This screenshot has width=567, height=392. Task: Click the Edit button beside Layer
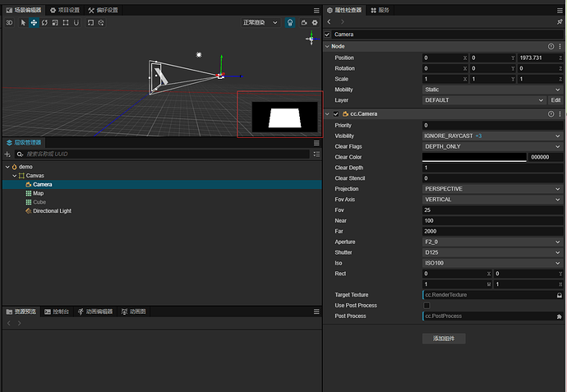click(555, 100)
